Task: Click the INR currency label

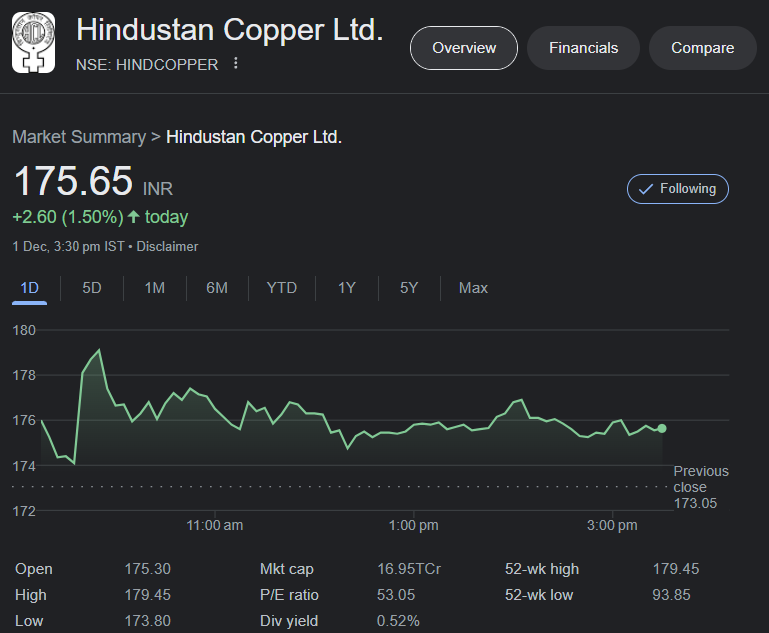Action: 157,189
